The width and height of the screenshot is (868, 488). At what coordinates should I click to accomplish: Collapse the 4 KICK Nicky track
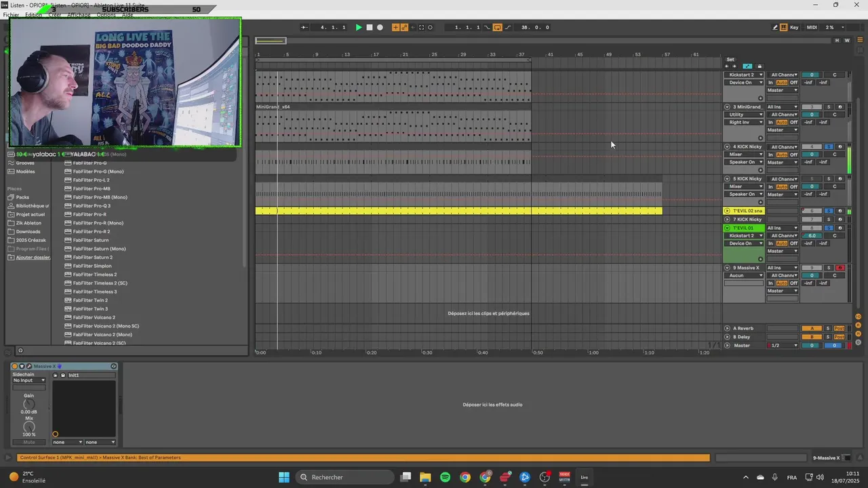[727, 146]
